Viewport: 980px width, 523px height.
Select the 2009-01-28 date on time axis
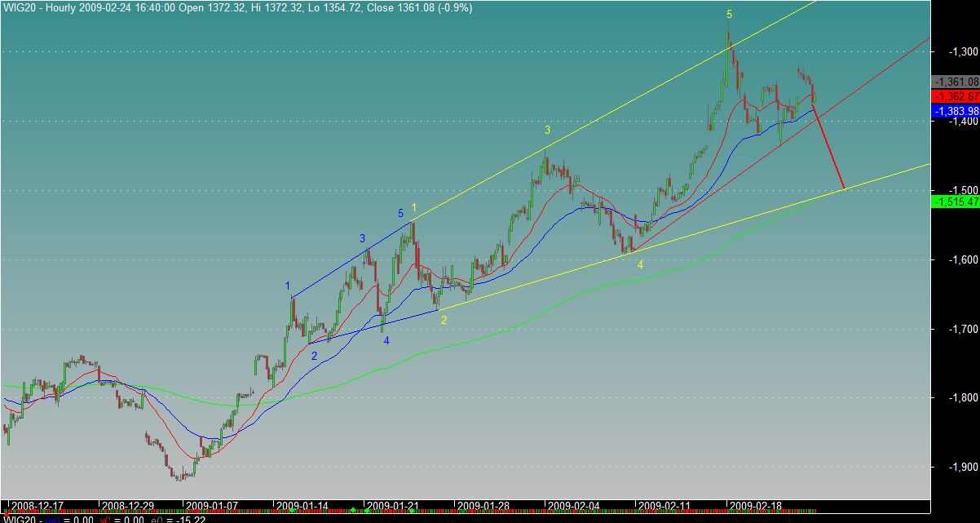[x=485, y=506]
